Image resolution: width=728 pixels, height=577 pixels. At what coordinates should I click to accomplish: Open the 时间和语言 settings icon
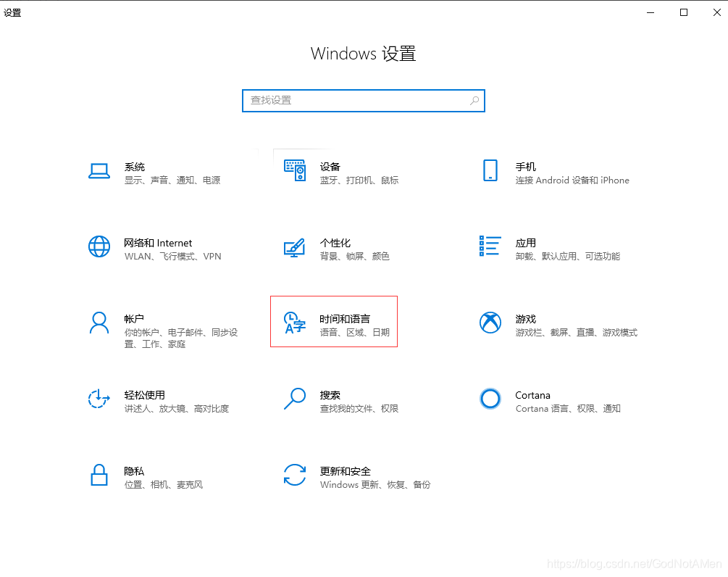pos(295,323)
